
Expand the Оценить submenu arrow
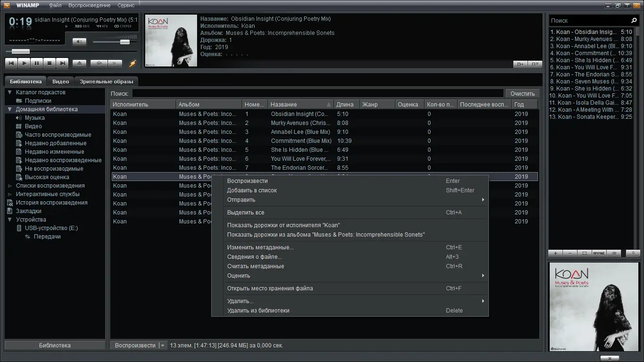pos(483,276)
